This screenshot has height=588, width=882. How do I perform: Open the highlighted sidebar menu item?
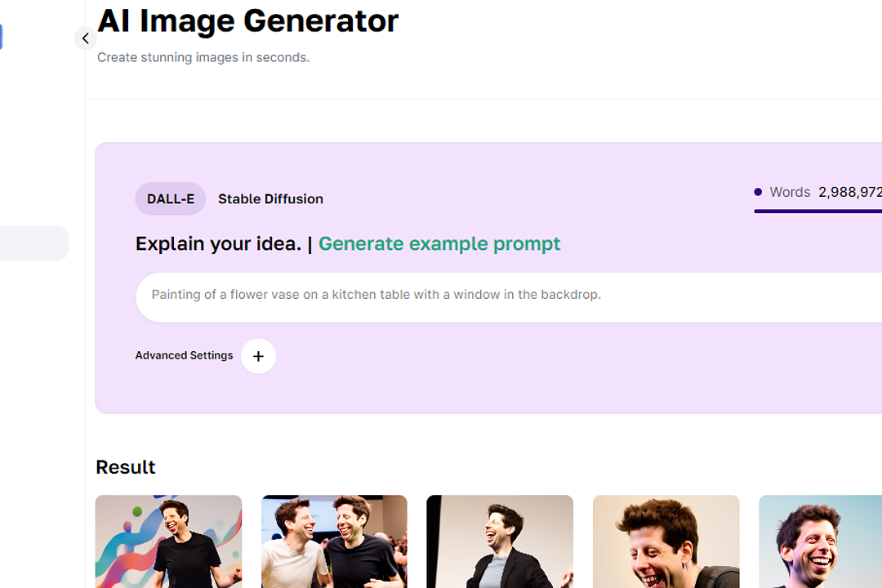(33, 243)
